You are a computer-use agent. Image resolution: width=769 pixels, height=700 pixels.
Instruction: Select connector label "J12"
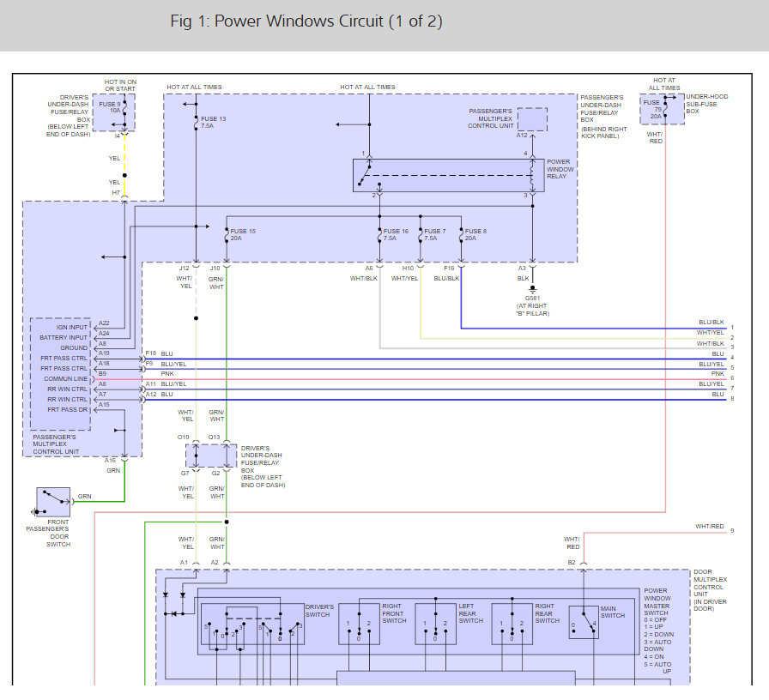pos(184,269)
